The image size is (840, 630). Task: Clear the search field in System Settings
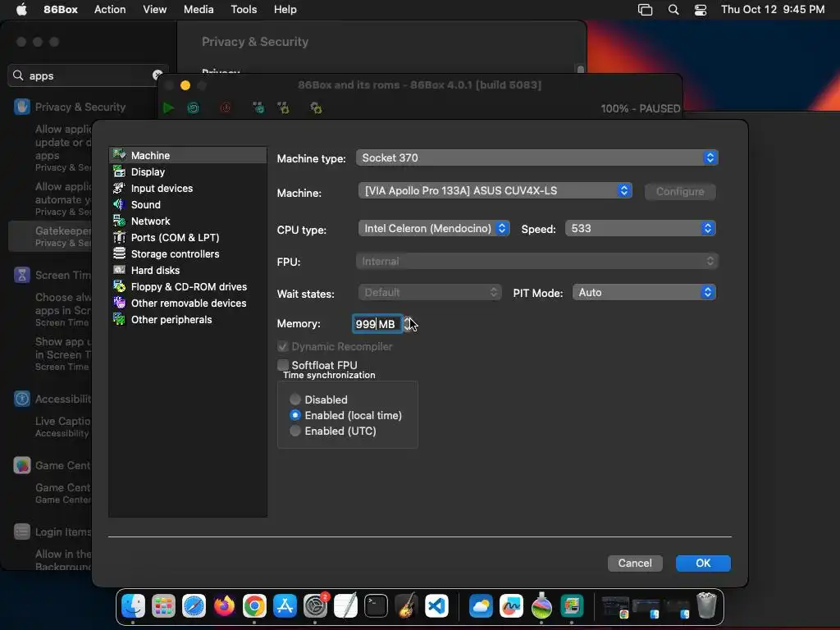tap(157, 75)
